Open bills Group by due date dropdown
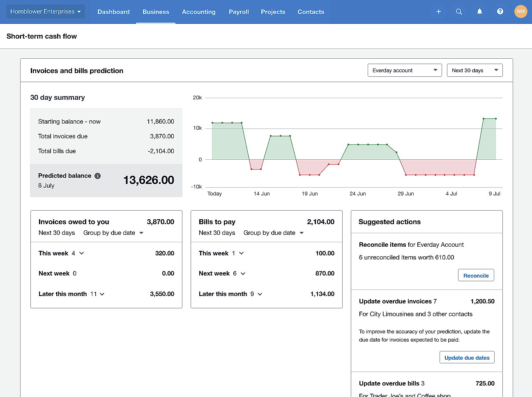 click(274, 233)
